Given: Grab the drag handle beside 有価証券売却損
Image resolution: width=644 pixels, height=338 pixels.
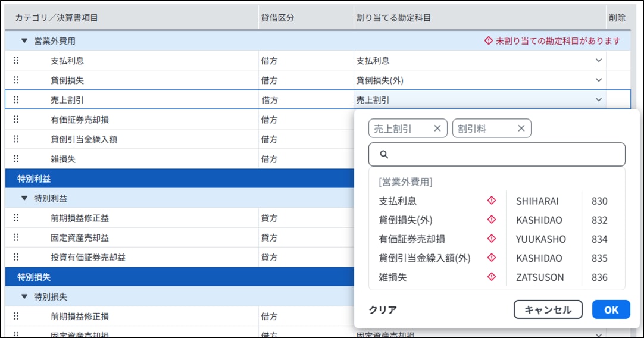Looking at the screenshot, I should 16,119.
